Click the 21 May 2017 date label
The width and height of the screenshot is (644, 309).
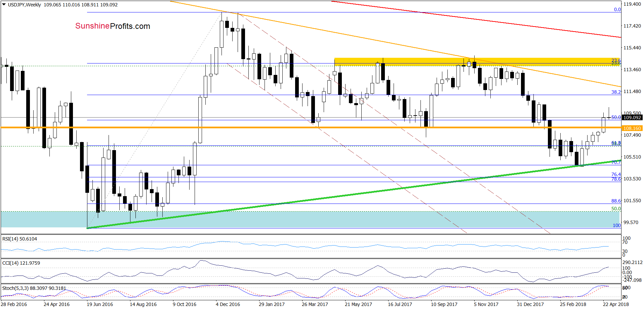(x=358, y=304)
